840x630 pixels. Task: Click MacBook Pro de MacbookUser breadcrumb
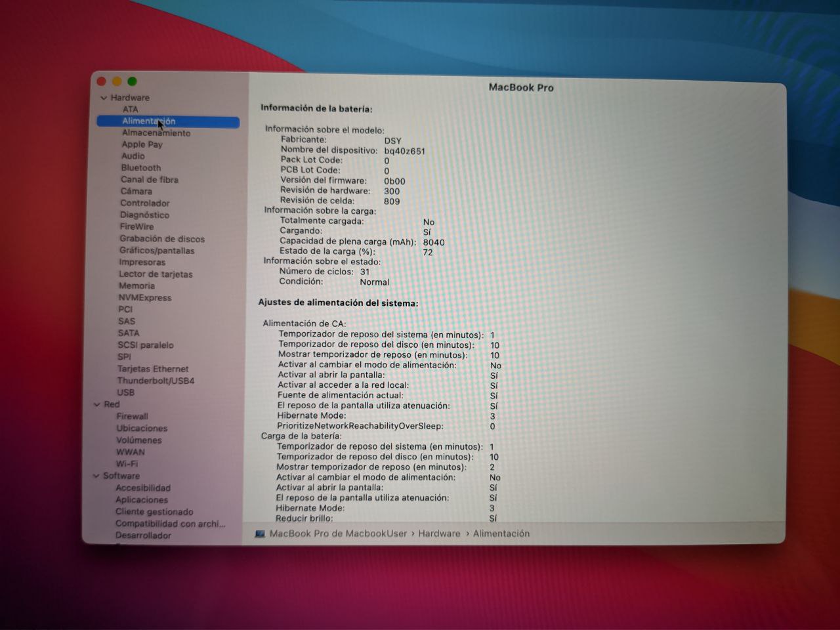pos(338,534)
